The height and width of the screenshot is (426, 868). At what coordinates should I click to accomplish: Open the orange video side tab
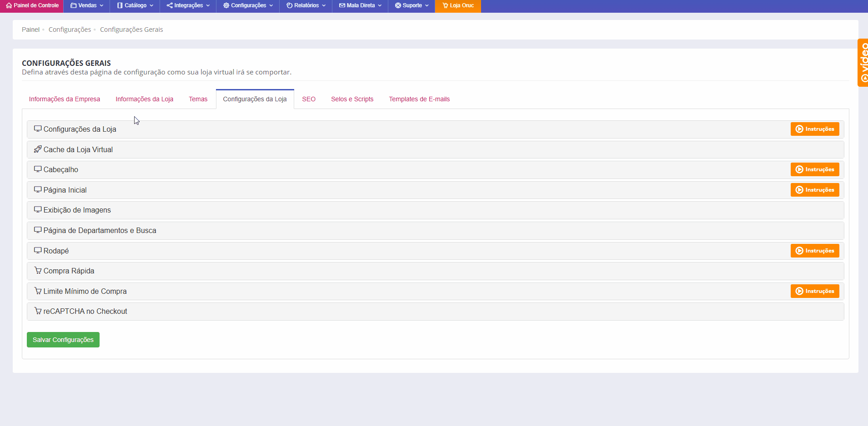pyautogui.click(x=863, y=63)
